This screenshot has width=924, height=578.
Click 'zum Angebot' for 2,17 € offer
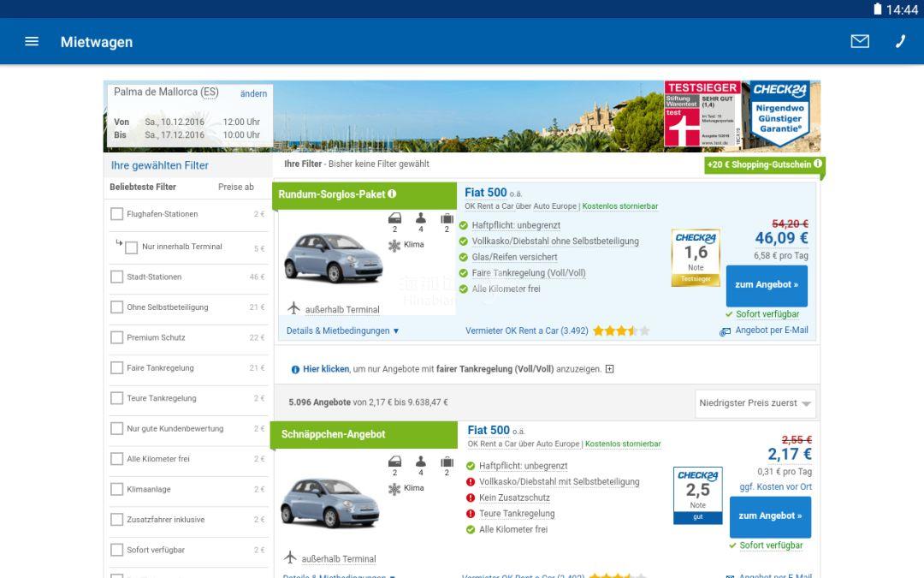point(770,516)
